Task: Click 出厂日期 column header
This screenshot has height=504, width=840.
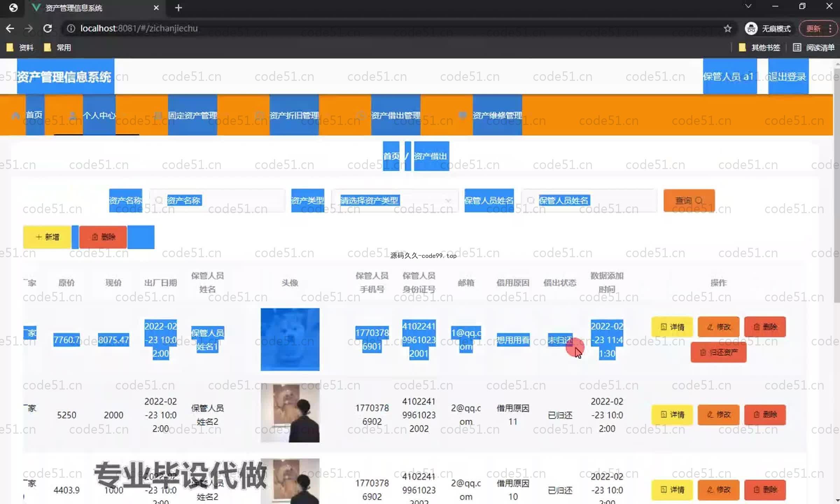Action: coord(161,283)
